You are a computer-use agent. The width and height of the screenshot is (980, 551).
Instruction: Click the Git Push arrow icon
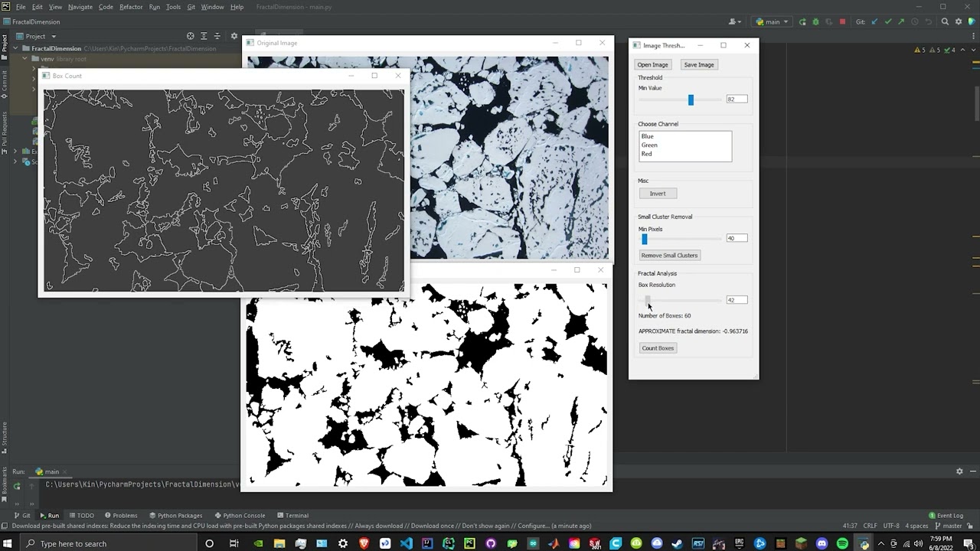[901, 21]
